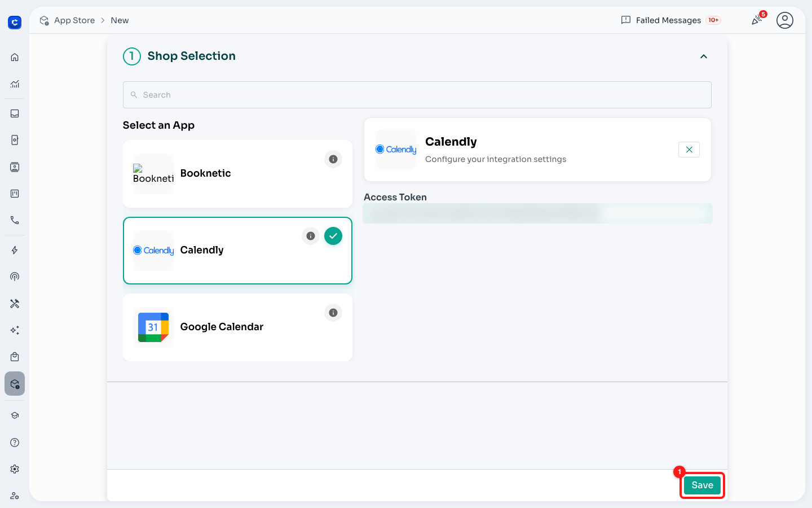812x508 pixels.
Task: Open the contact card icon in the sidebar
Action: click(15, 167)
